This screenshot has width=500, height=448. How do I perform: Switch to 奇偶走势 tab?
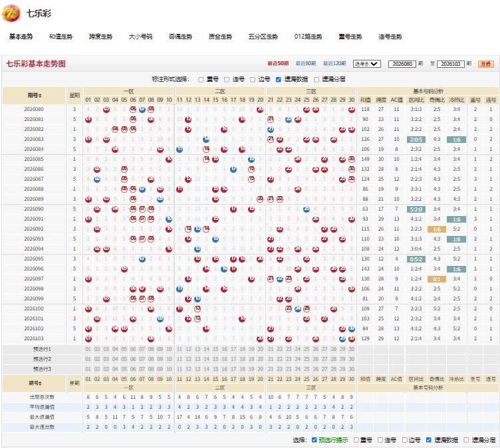pos(180,37)
